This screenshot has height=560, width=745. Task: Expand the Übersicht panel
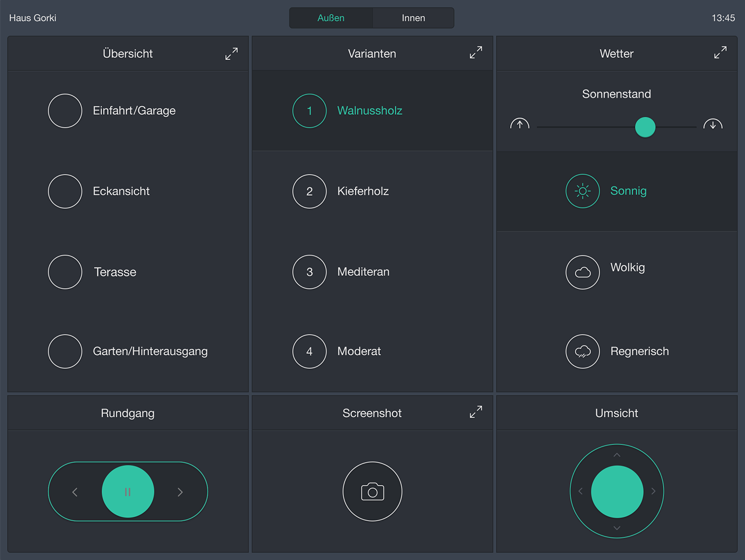pos(231,53)
